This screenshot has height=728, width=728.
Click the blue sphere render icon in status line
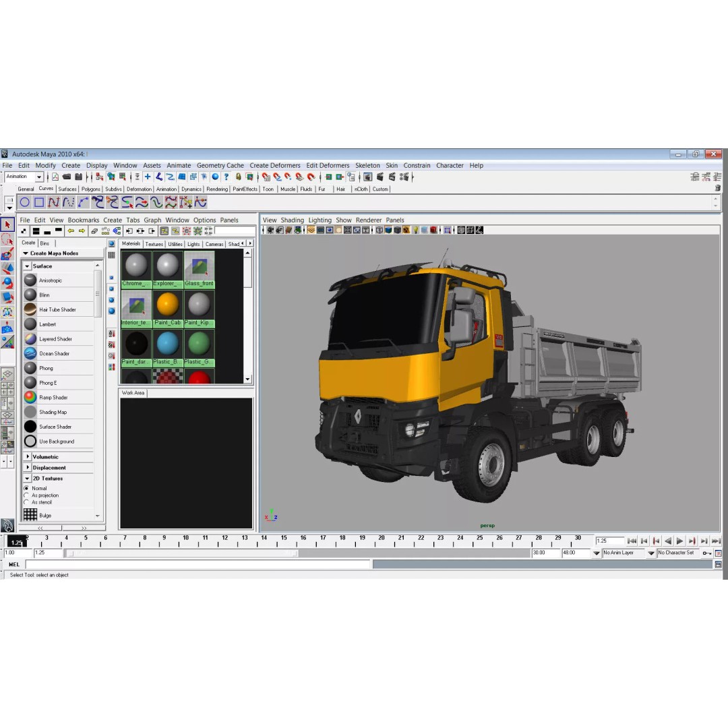tap(215, 177)
